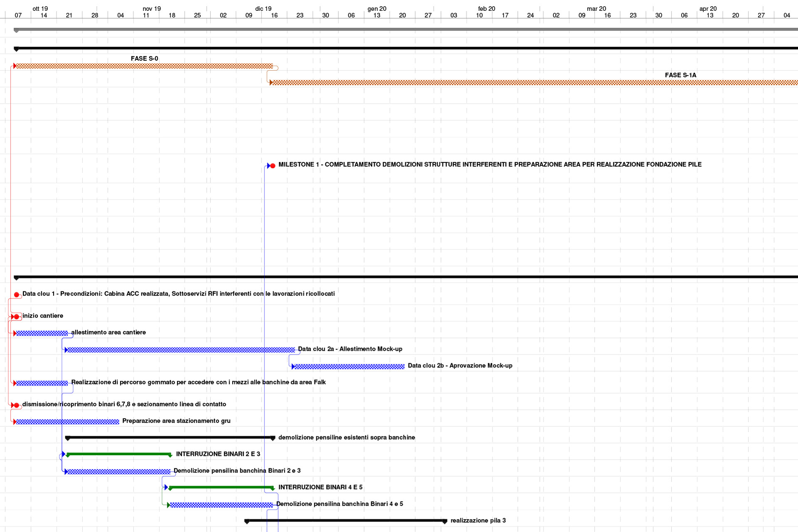This screenshot has width=798, height=532.
Task: Click the 'feb 20' month header
Action: click(487, 9)
